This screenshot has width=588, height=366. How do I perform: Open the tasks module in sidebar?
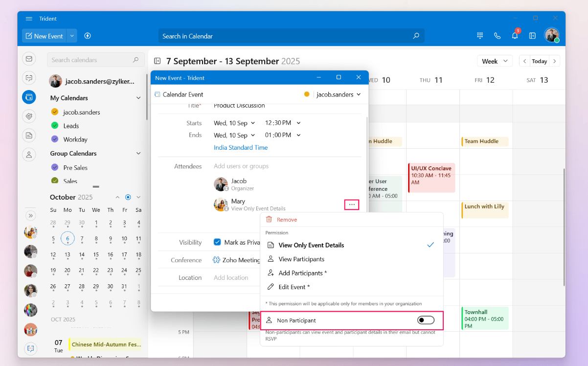click(29, 116)
